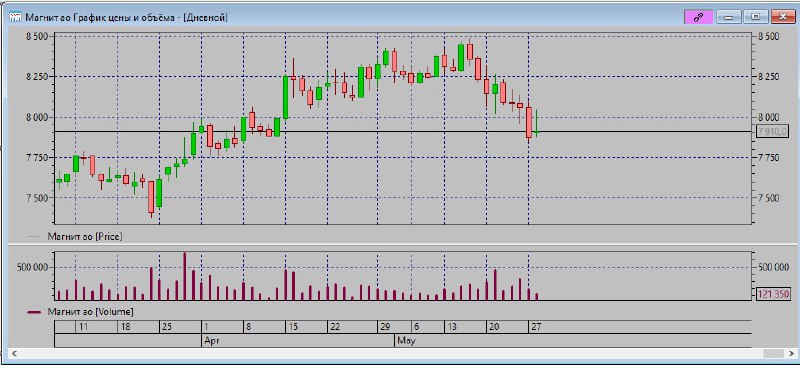
Task: Click the 121 350 volume value label
Action: [773, 294]
